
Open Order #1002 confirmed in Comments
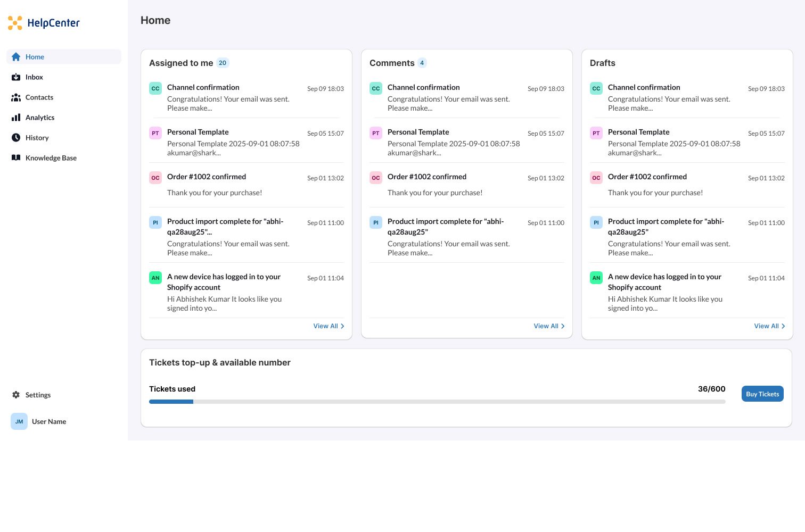pos(427,177)
